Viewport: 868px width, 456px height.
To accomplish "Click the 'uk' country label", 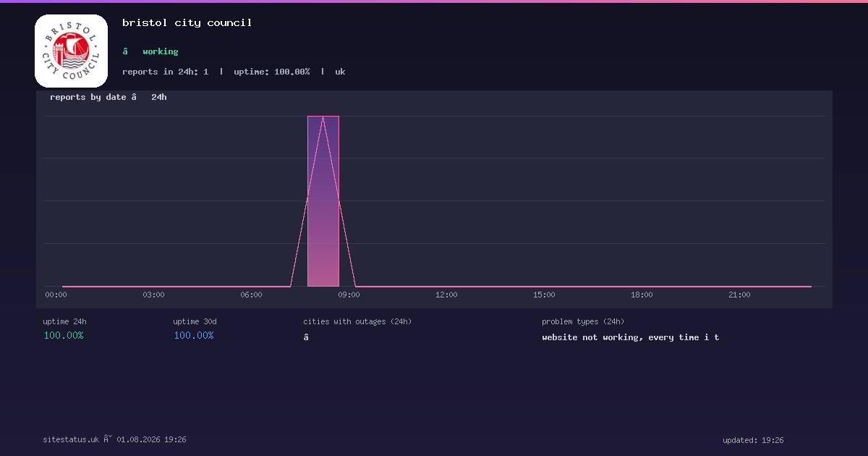I will coord(340,72).
